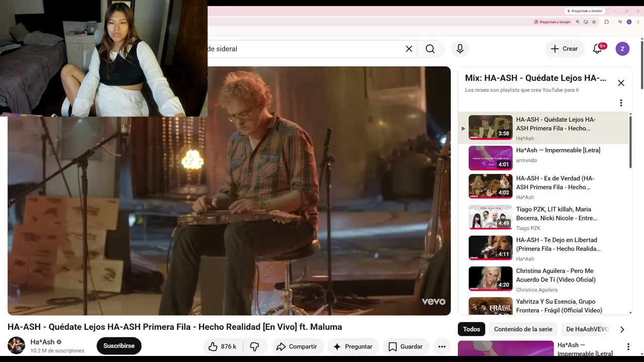
Task: Open options for recommended Impermeable video
Action: coord(628,346)
